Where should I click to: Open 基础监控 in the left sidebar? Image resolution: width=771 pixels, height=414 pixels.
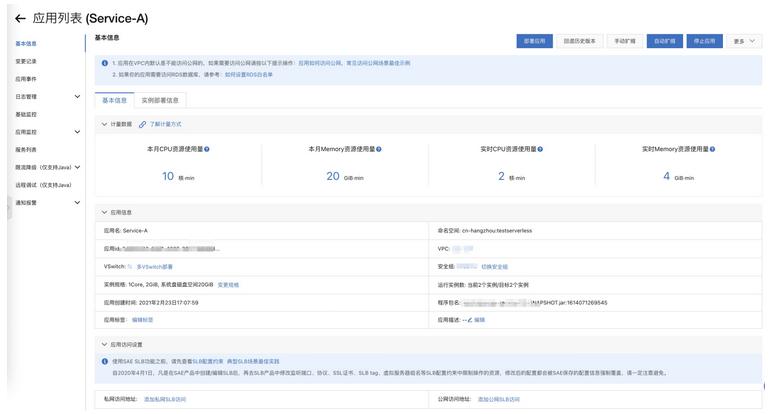pos(26,115)
